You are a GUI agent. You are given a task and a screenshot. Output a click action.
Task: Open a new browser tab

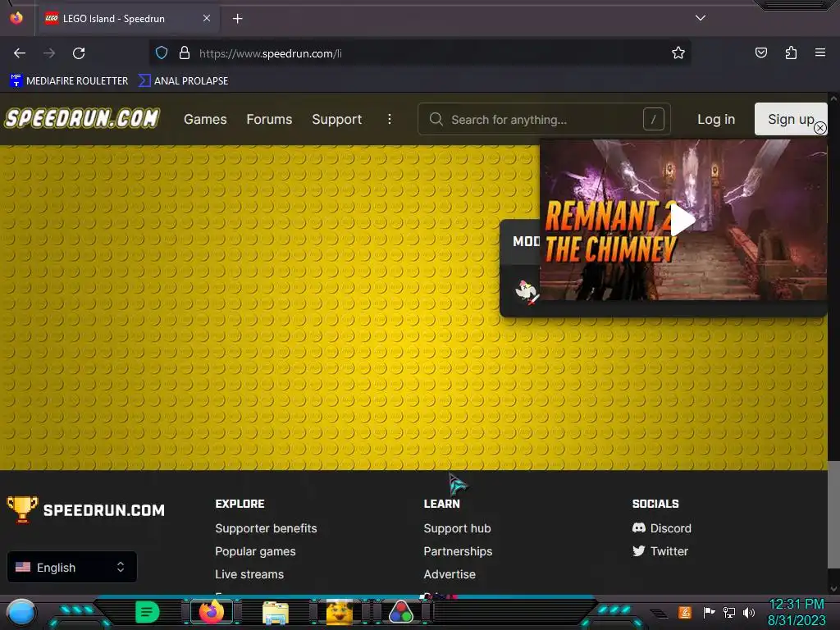click(x=237, y=19)
